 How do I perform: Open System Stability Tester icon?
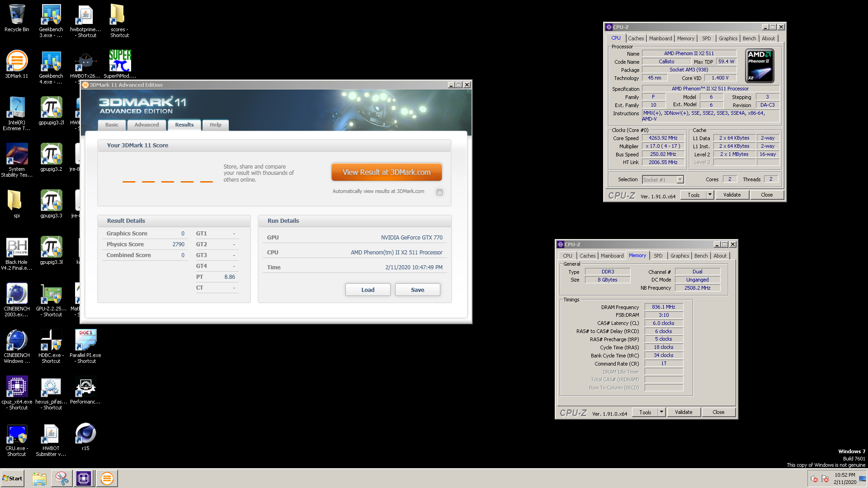17,160
